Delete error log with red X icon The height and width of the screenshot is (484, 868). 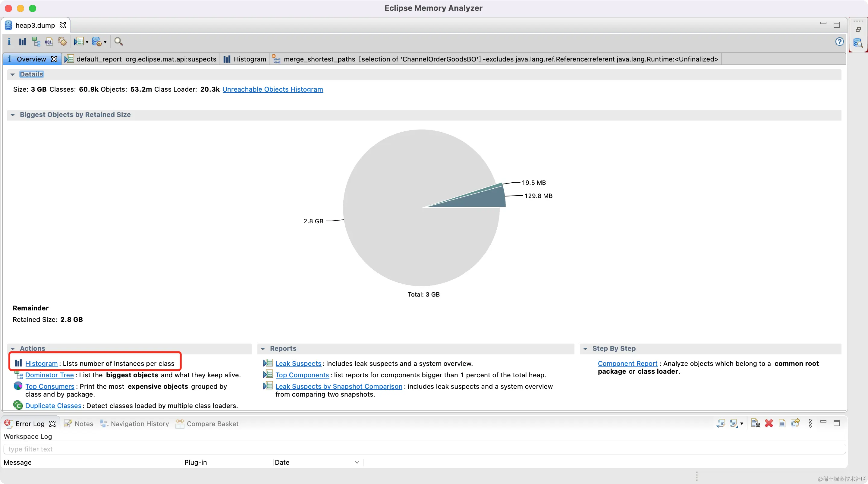click(x=769, y=423)
